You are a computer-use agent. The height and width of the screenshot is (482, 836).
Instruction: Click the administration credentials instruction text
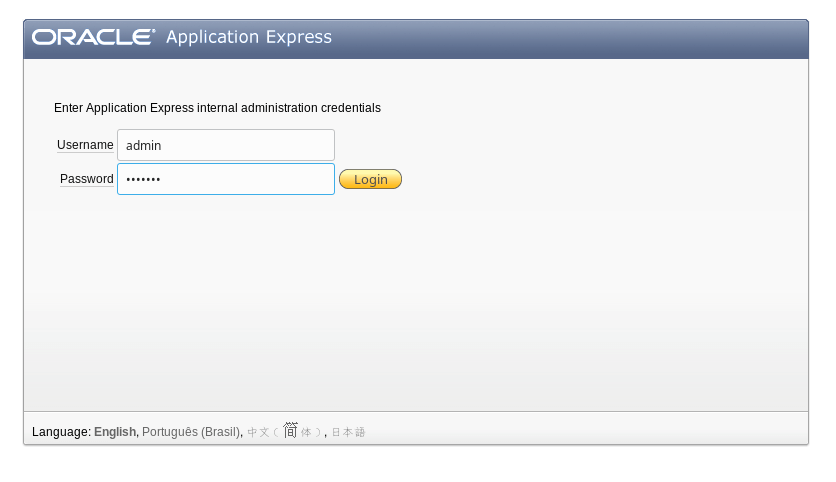[217, 108]
